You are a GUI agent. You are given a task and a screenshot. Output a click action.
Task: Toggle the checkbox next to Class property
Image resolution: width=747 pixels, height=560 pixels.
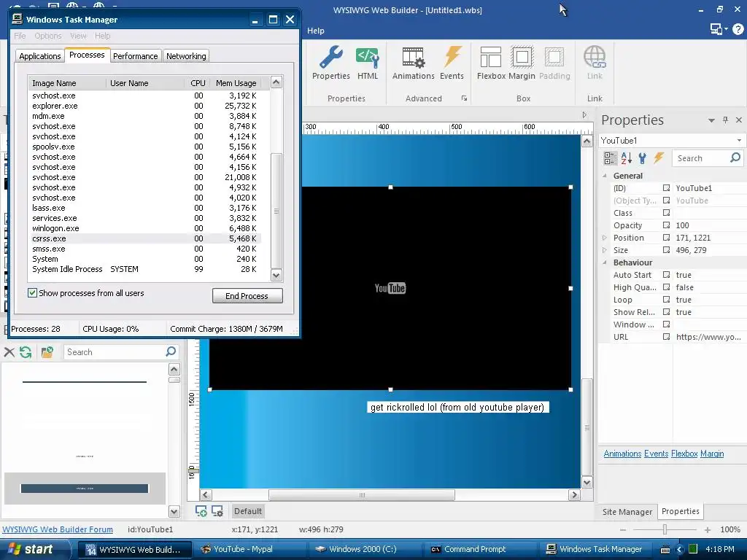click(x=667, y=213)
